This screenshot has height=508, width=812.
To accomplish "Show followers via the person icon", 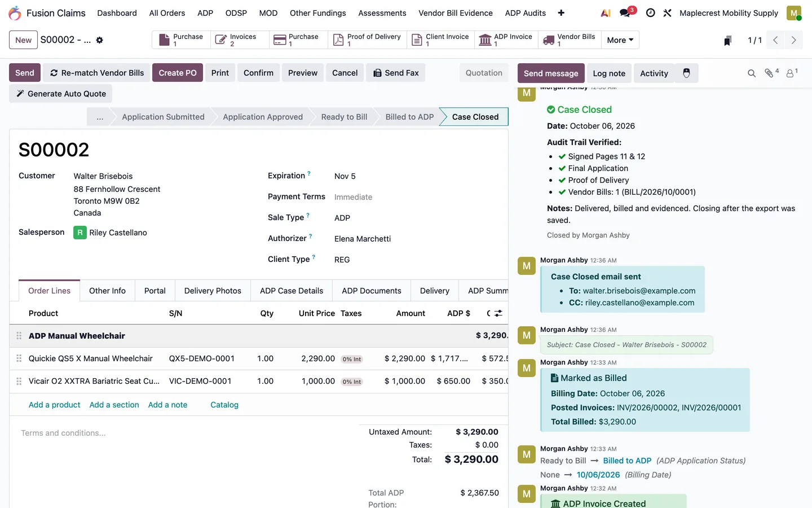I will (792, 73).
